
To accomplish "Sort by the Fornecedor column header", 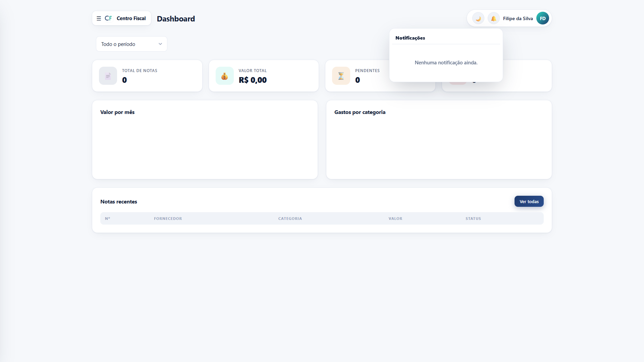I will [168, 219].
